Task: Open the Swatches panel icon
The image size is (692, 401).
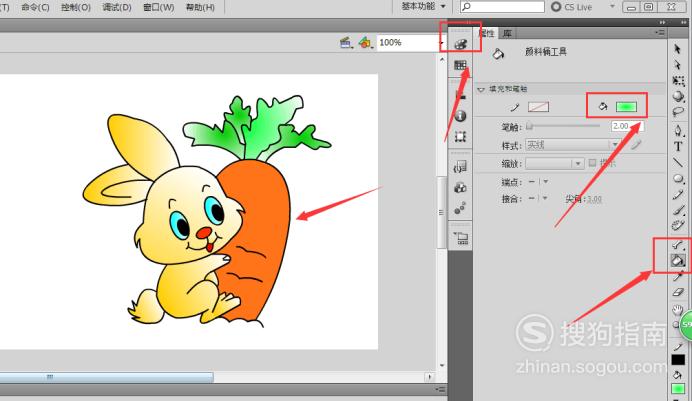Action: tap(460, 65)
